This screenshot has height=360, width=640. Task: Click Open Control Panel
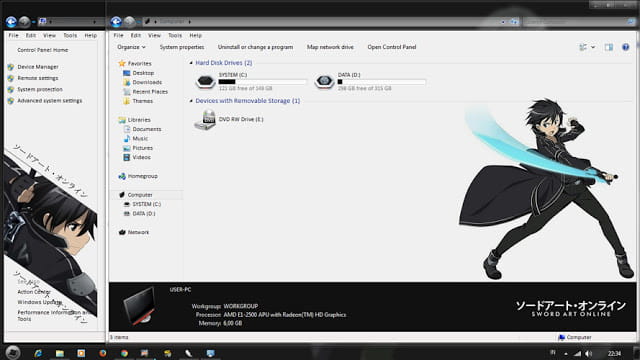(x=392, y=47)
